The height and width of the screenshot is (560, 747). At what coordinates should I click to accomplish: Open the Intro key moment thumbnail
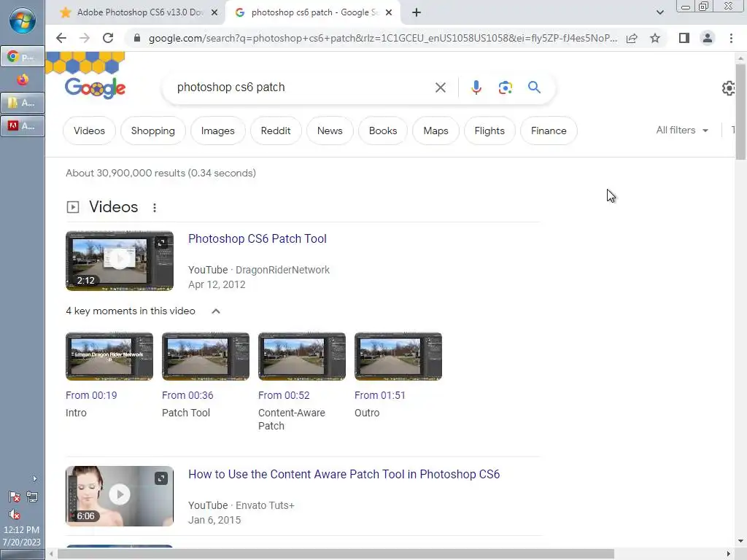point(109,356)
